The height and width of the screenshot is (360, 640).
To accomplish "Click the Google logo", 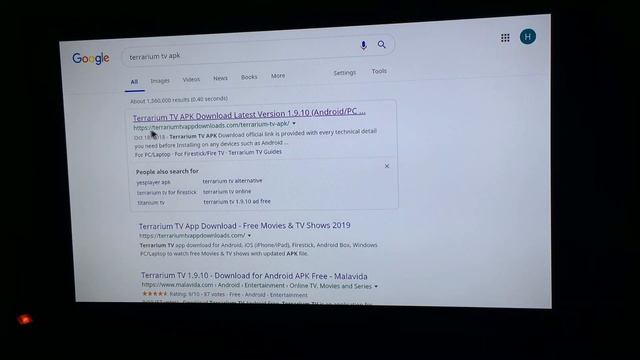I will [x=91, y=58].
